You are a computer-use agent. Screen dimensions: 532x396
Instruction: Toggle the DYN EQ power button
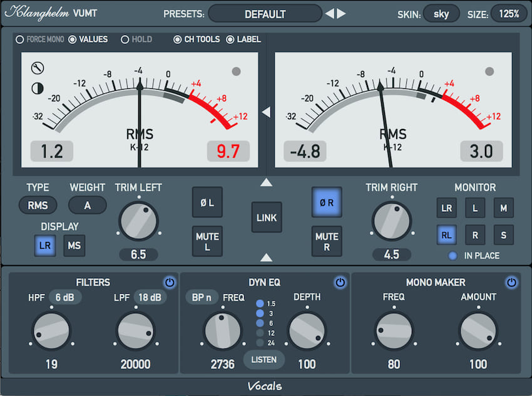pos(340,283)
